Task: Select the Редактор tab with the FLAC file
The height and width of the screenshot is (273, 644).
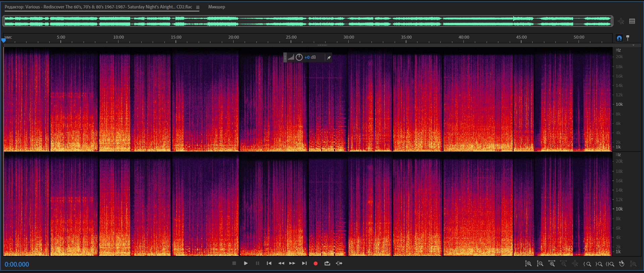Action: click(x=98, y=7)
